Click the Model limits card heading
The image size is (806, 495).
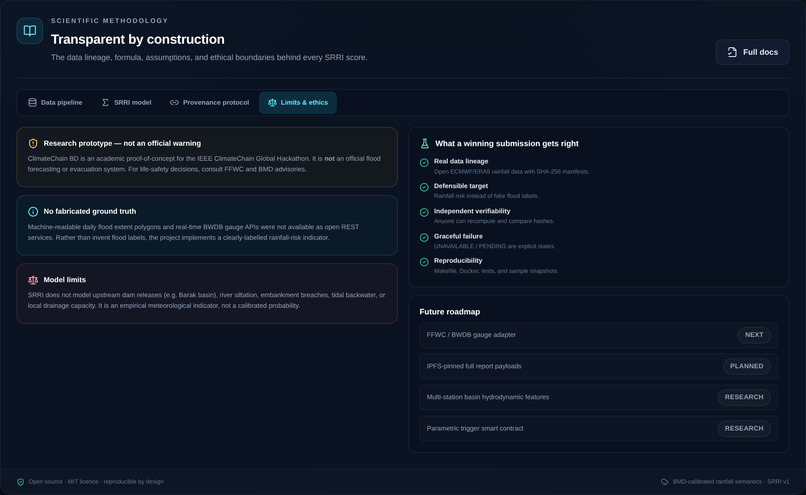point(65,280)
